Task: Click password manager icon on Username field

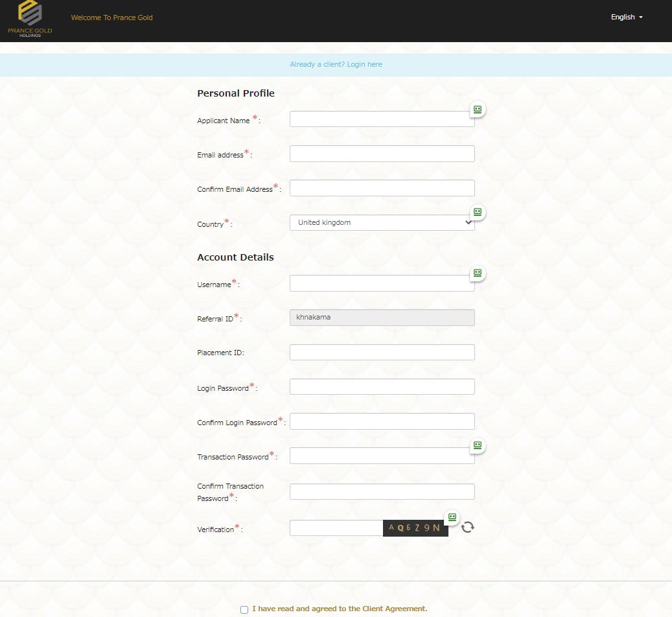Action: [x=478, y=274]
